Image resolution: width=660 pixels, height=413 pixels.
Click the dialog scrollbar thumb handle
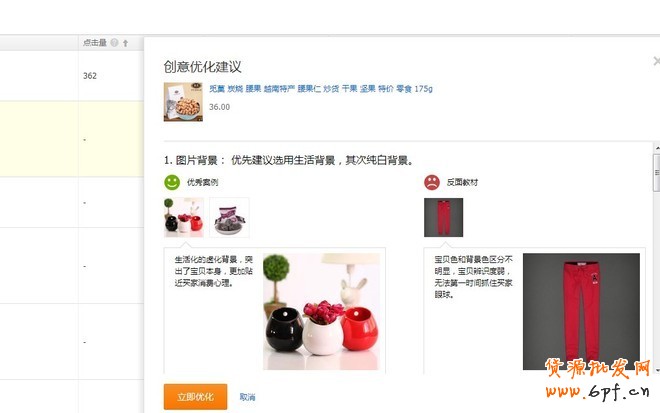coord(657,173)
